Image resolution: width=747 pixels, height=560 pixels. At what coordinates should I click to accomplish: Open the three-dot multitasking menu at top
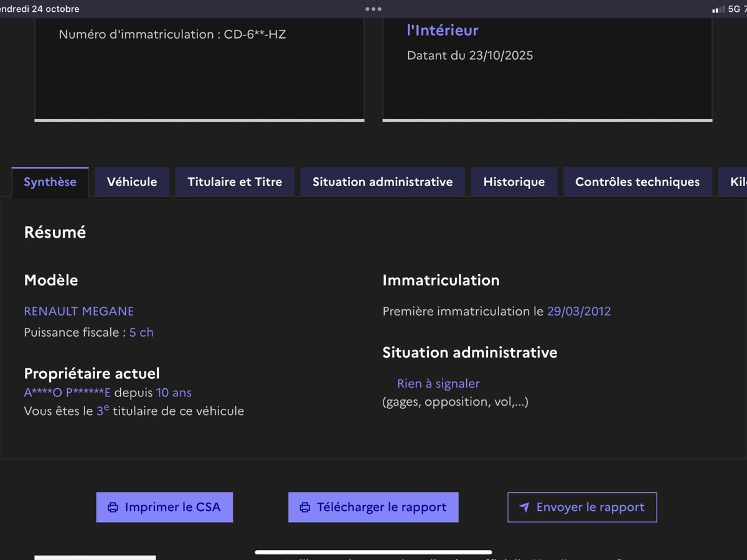pos(374,9)
